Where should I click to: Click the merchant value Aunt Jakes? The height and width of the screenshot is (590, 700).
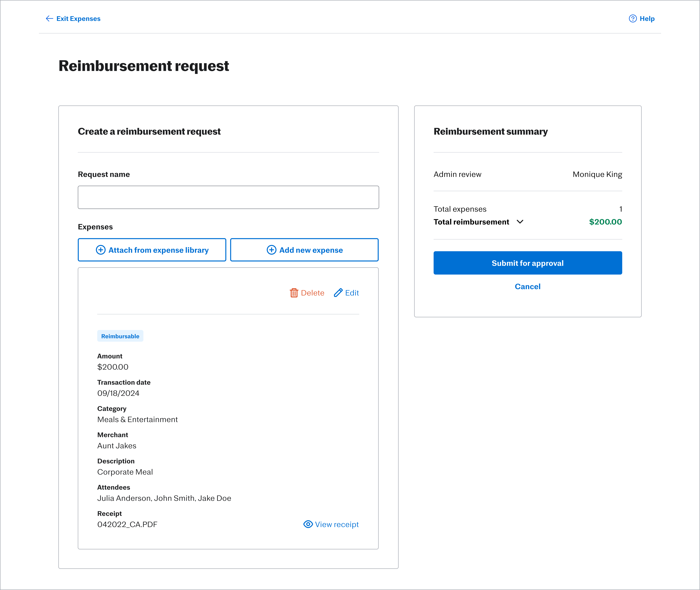tap(117, 446)
